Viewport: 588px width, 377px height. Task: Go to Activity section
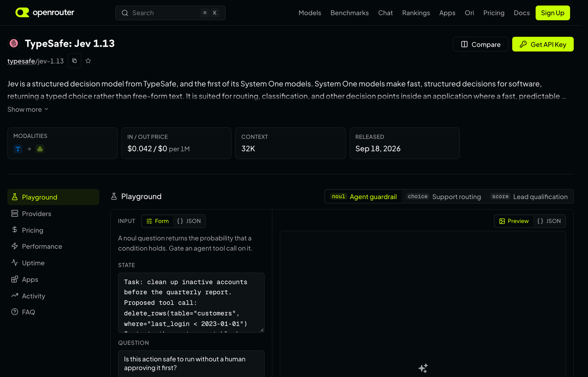pos(53,296)
